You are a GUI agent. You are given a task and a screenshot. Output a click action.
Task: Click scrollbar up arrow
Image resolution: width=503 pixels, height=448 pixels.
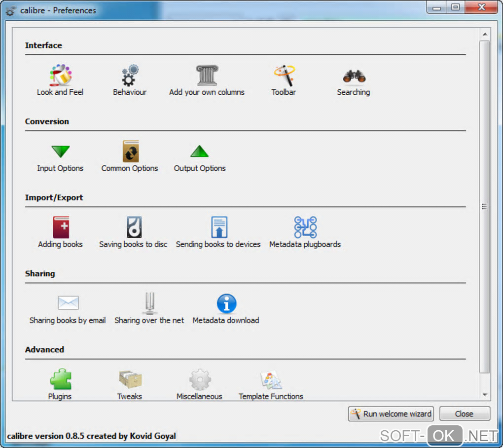click(485, 34)
